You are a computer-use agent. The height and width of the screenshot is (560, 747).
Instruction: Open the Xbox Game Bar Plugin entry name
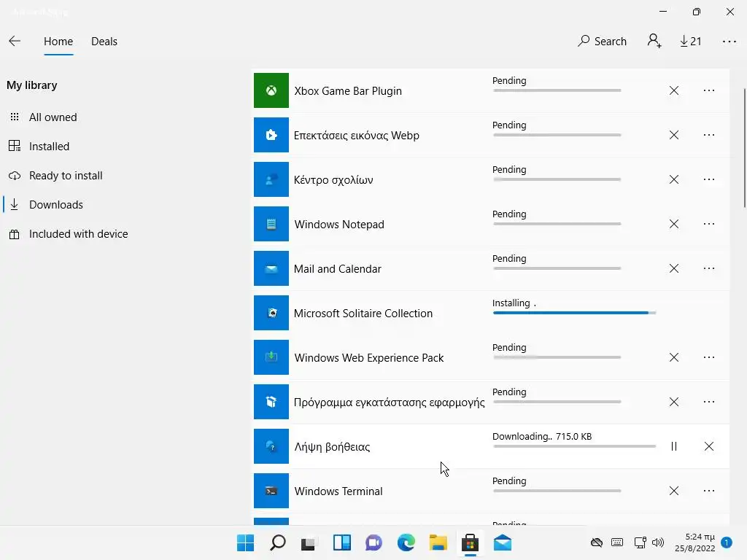pyautogui.click(x=348, y=91)
